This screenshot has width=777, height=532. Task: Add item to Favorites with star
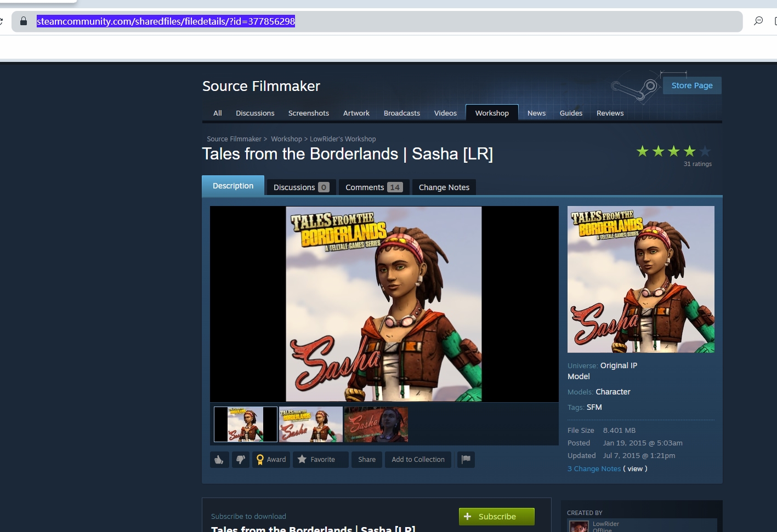click(x=320, y=460)
